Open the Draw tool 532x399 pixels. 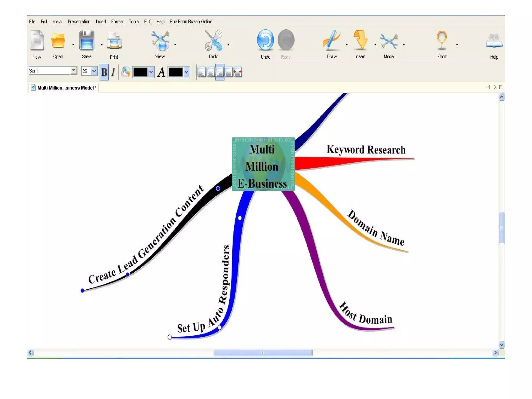point(331,40)
